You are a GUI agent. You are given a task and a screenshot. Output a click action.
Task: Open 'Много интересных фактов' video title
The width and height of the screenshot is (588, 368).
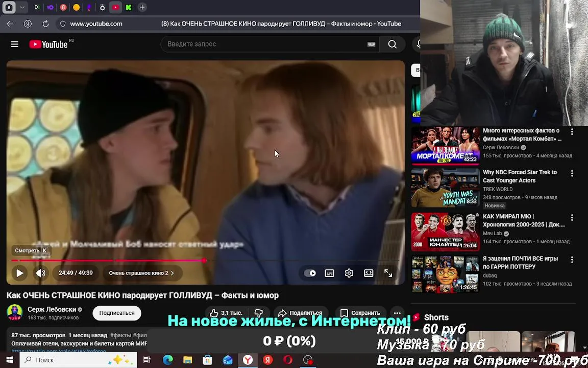click(x=522, y=134)
